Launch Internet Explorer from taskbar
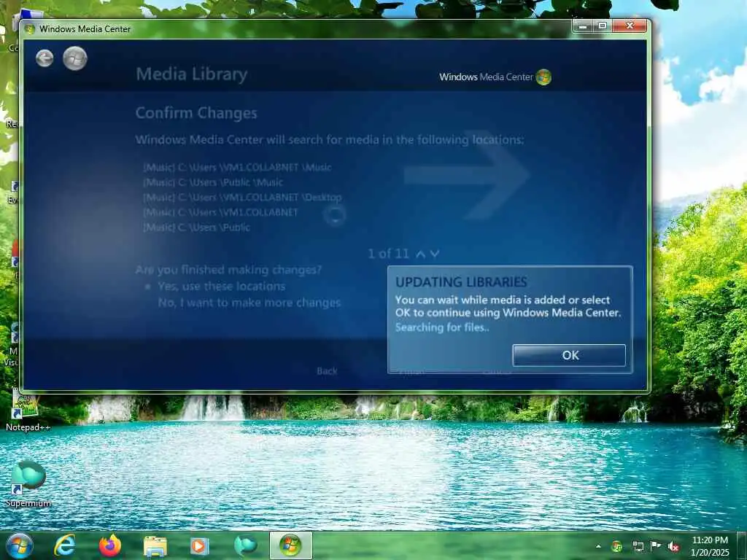 (x=65, y=545)
